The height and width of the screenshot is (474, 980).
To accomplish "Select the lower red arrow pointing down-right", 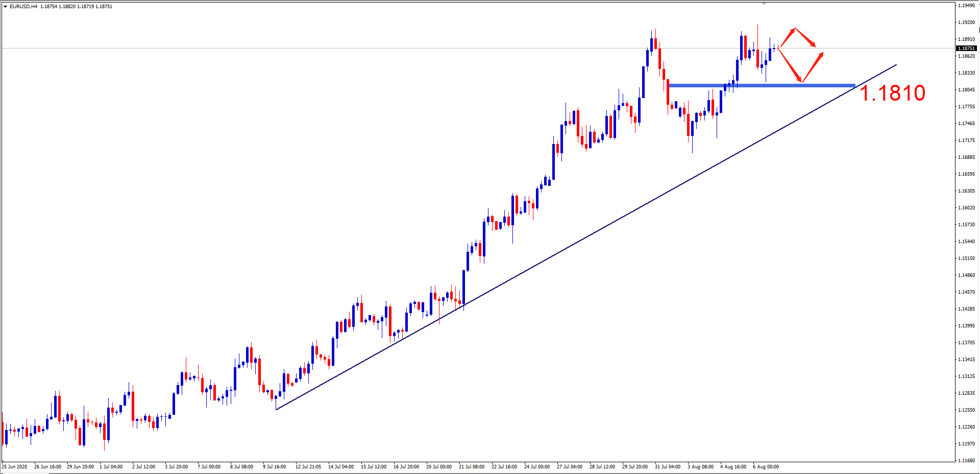I will tap(790, 65).
